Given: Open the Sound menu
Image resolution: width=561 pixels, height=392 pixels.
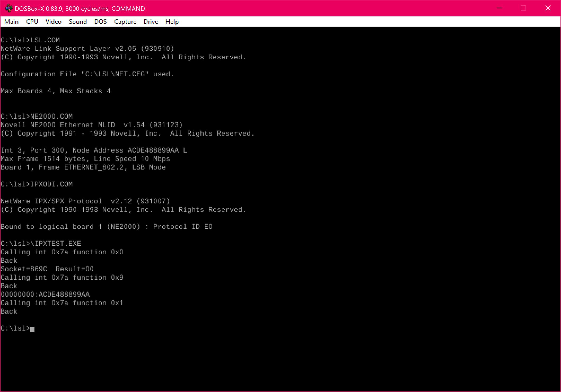Looking at the screenshot, I should (x=78, y=21).
